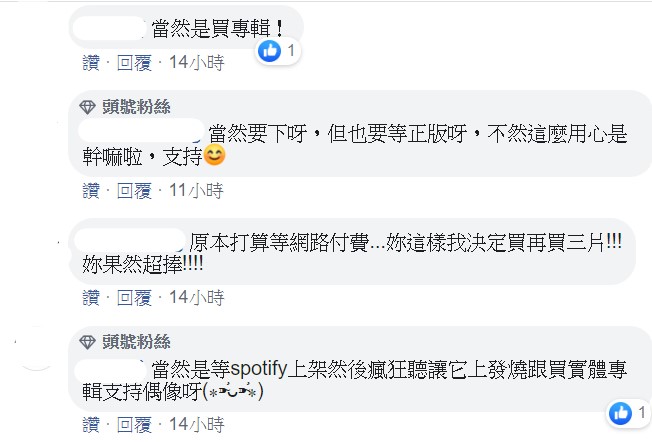Image resolution: width=652 pixels, height=442 pixels.
Task: Reply to the spotify comment via 回覆
Action: point(133,425)
